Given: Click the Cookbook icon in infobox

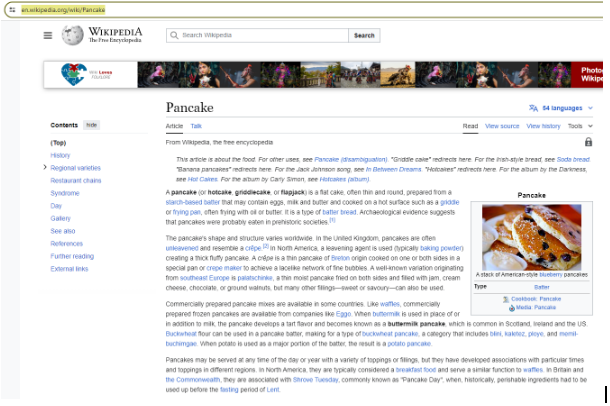Looking at the screenshot, I should coord(506,298).
